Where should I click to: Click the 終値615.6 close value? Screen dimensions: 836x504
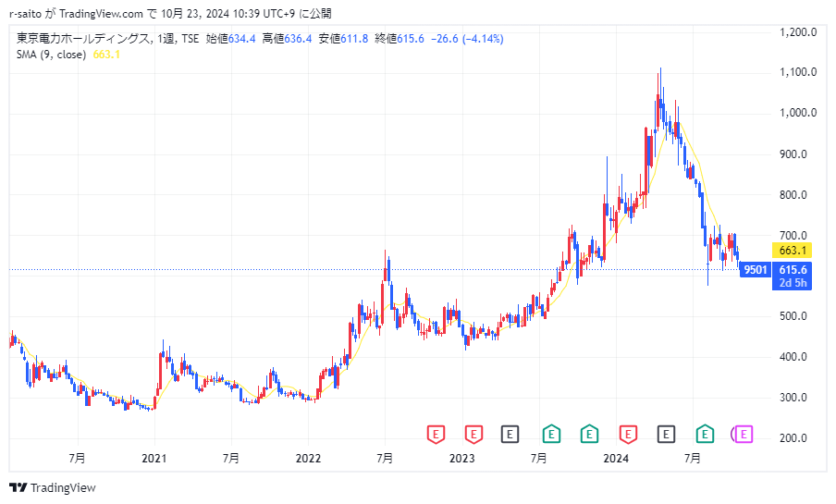click(x=400, y=39)
